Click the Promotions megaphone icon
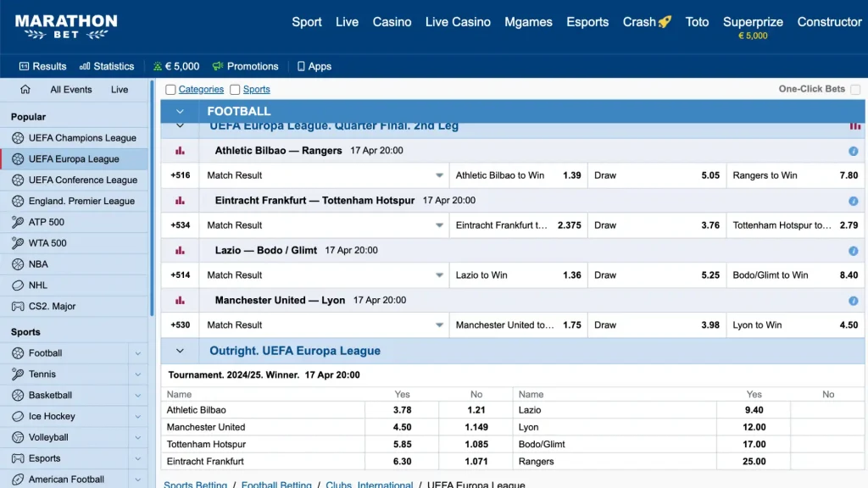Image resolution: width=868 pixels, height=488 pixels. pyautogui.click(x=218, y=66)
